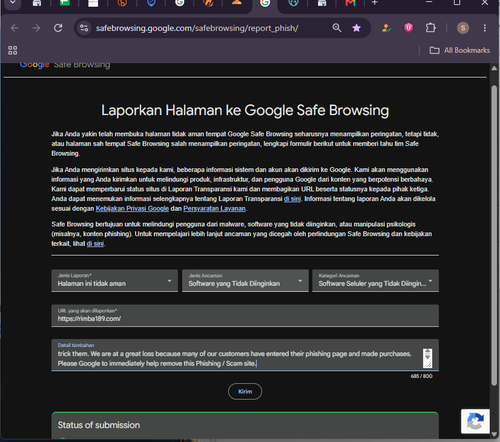Open the zoom magnifier icon in address bar

pyautogui.click(x=337, y=28)
